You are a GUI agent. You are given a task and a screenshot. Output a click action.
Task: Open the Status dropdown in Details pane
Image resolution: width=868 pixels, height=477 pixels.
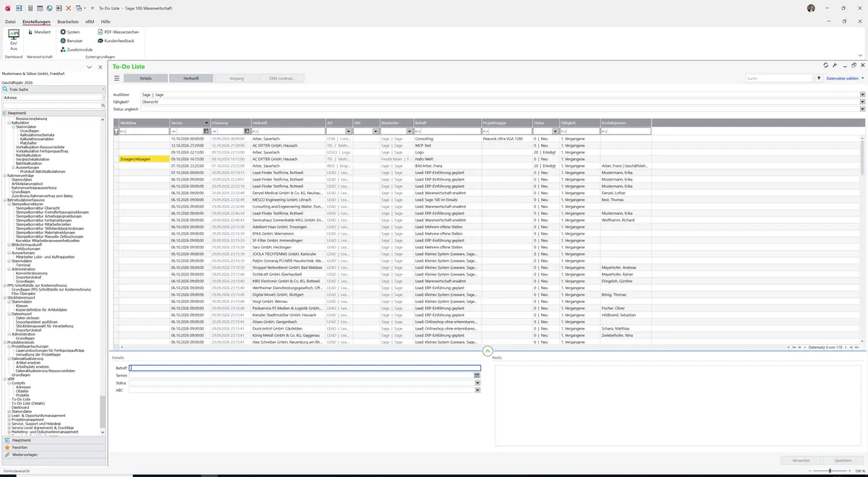point(477,383)
